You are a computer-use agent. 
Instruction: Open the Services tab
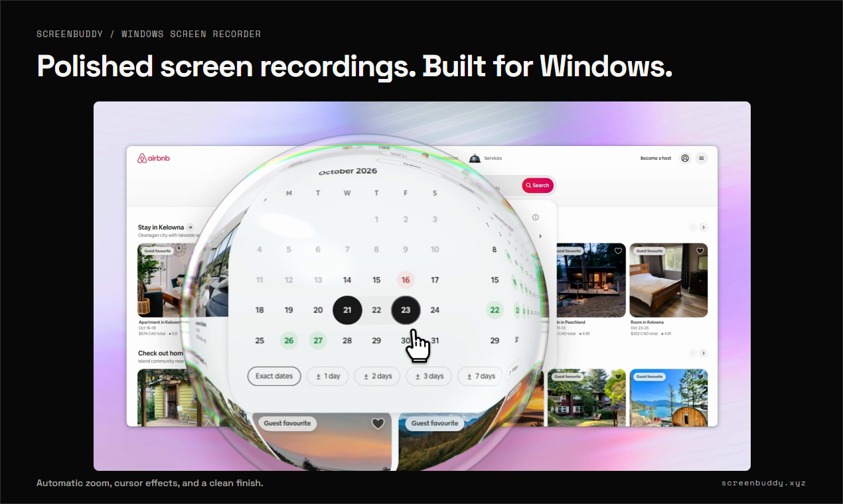click(x=485, y=158)
